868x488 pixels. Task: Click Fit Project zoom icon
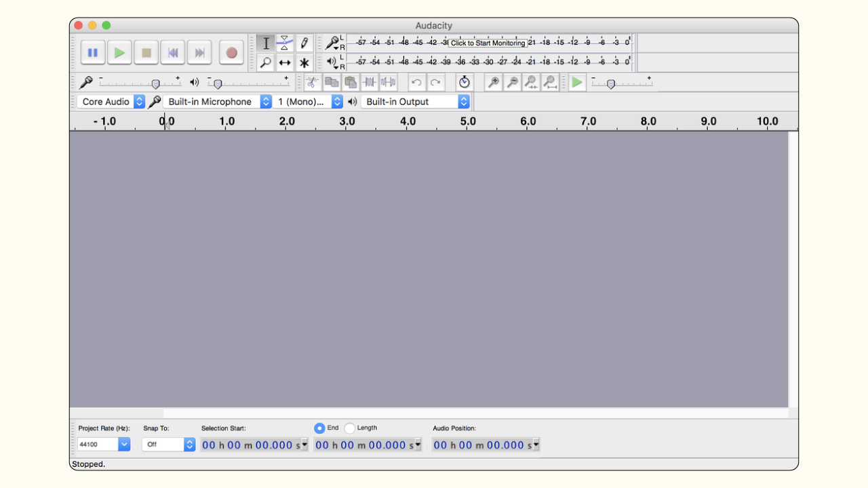[x=551, y=83]
